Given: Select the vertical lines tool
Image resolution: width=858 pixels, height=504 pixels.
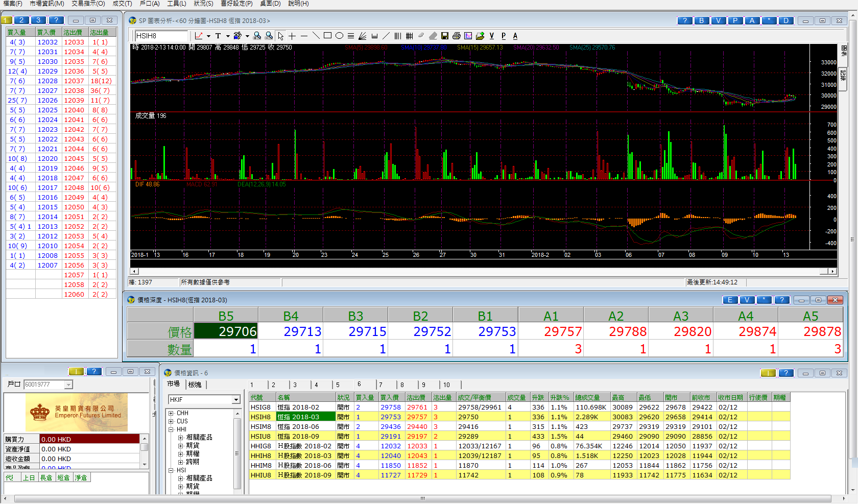Looking at the screenshot, I should click(x=398, y=36).
